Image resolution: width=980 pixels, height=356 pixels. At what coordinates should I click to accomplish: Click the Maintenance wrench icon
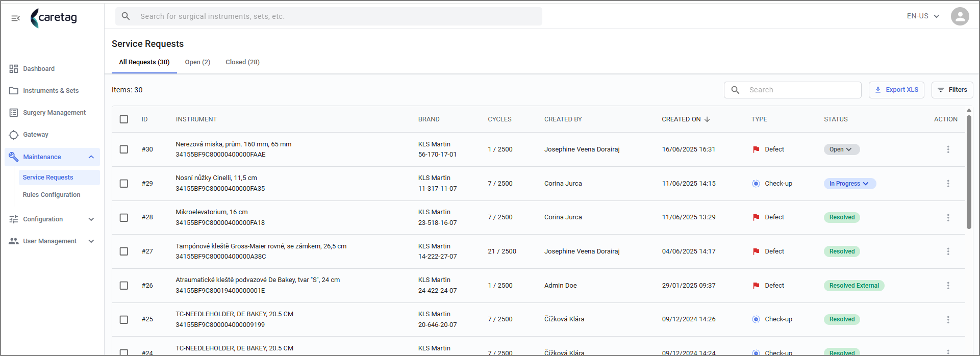click(x=14, y=157)
